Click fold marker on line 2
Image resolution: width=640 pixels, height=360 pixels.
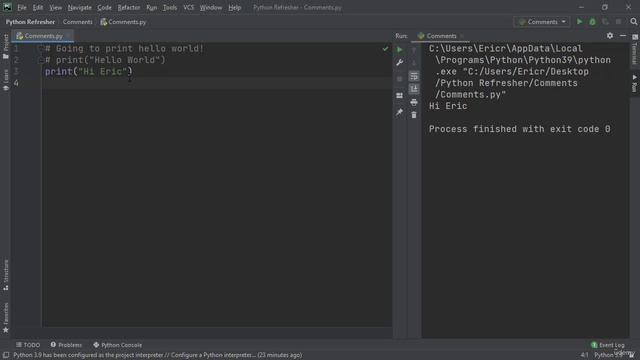40,60
